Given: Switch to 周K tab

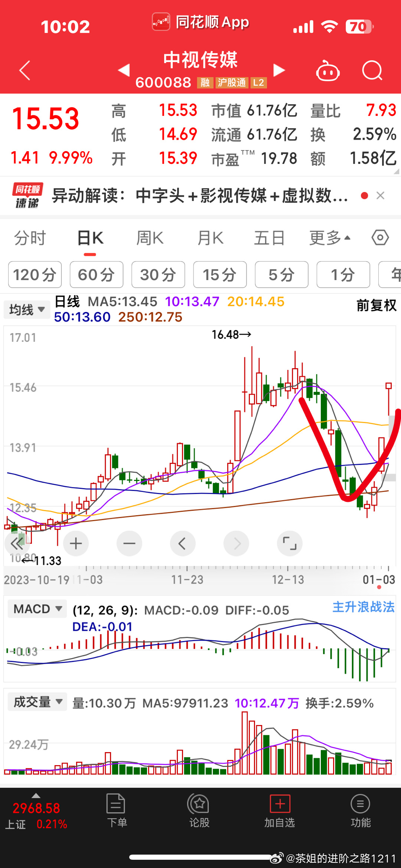Looking at the screenshot, I should [150, 238].
